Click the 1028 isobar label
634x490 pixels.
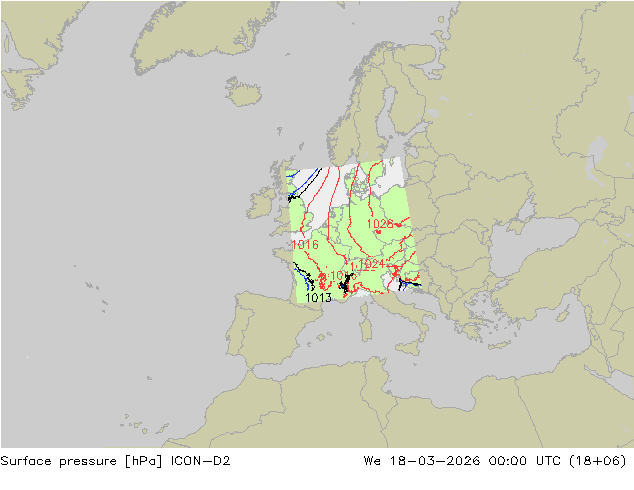tap(380, 224)
